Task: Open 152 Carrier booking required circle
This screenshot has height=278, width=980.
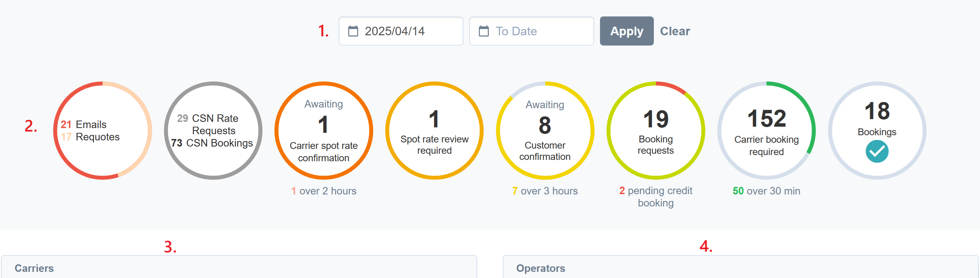Action: pyautogui.click(x=766, y=130)
